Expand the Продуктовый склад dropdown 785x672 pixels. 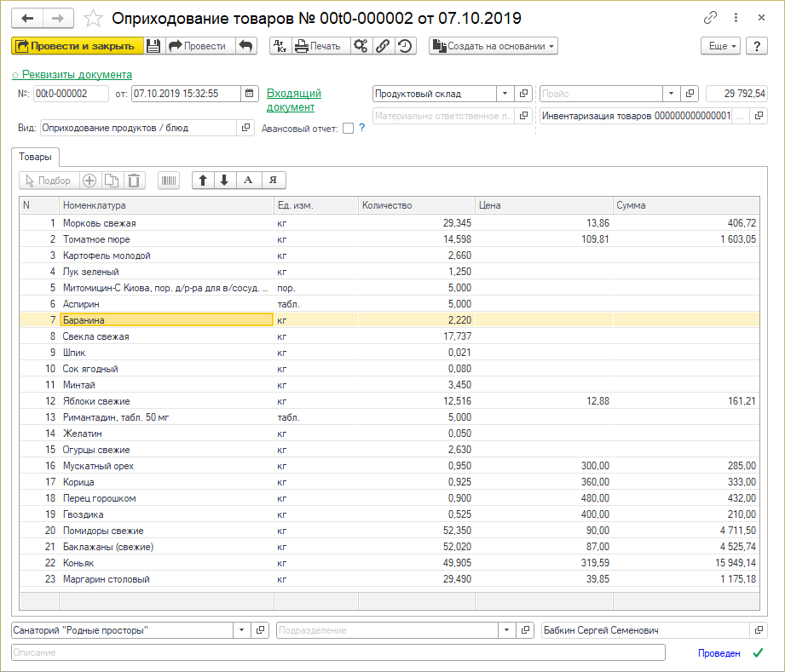[505, 94]
